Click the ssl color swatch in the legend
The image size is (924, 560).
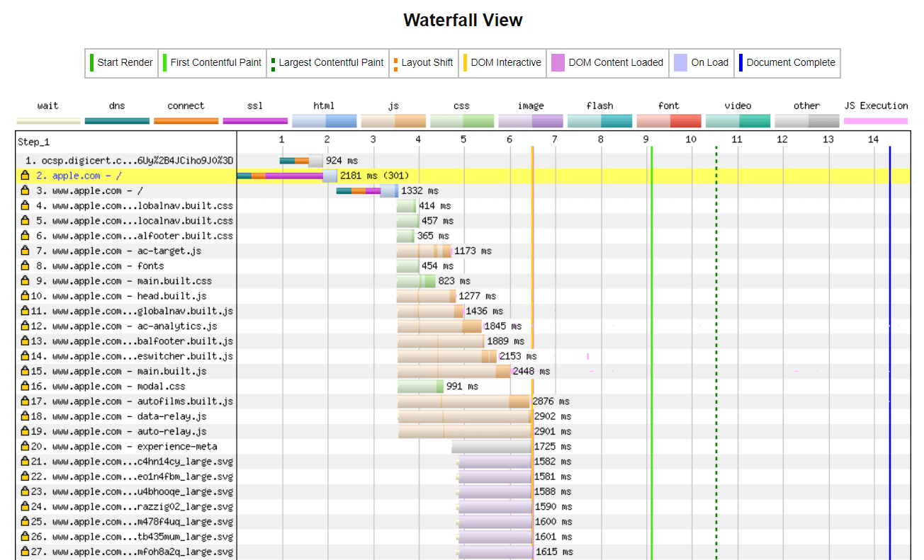[255, 121]
